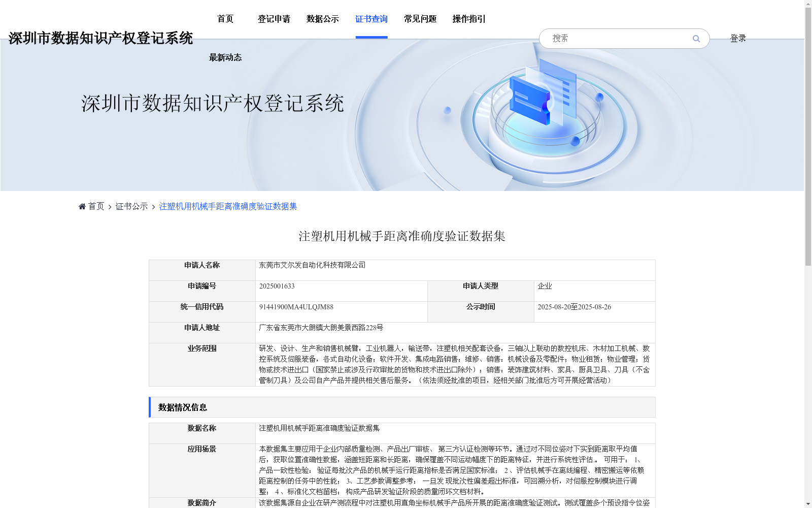This screenshot has width=812, height=508.
Task: Click the 业务范围 label cell
Action: tap(202, 365)
